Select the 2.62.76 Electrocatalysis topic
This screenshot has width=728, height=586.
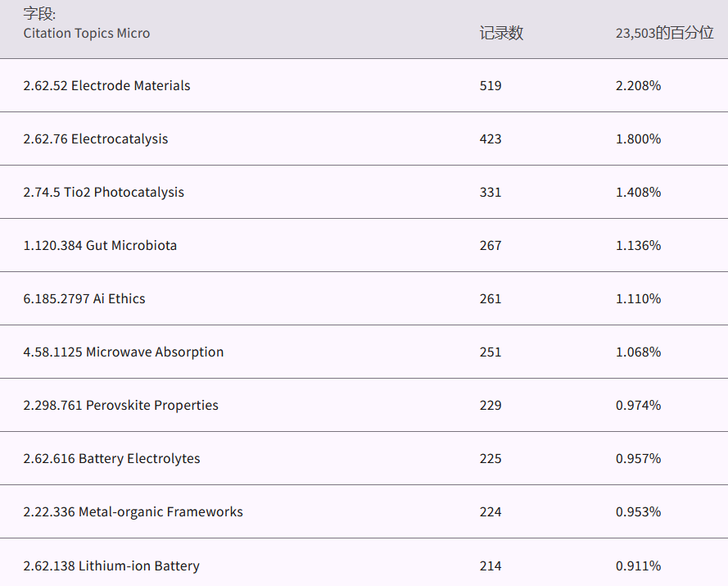[x=95, y=139]
